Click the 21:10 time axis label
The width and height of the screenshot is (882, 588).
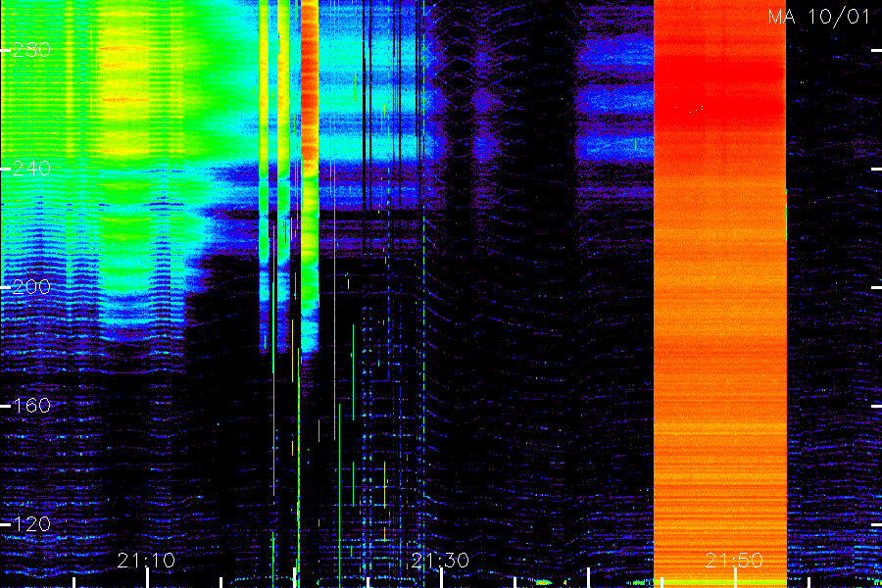coord(146,560)
